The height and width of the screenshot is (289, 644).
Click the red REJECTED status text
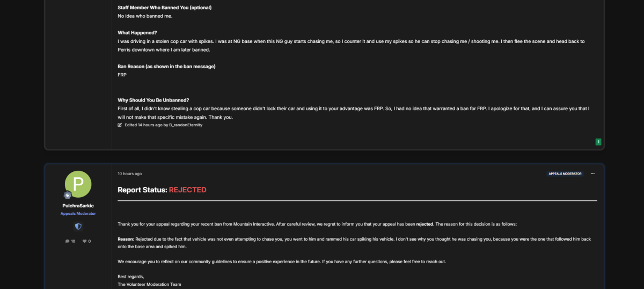187,190
